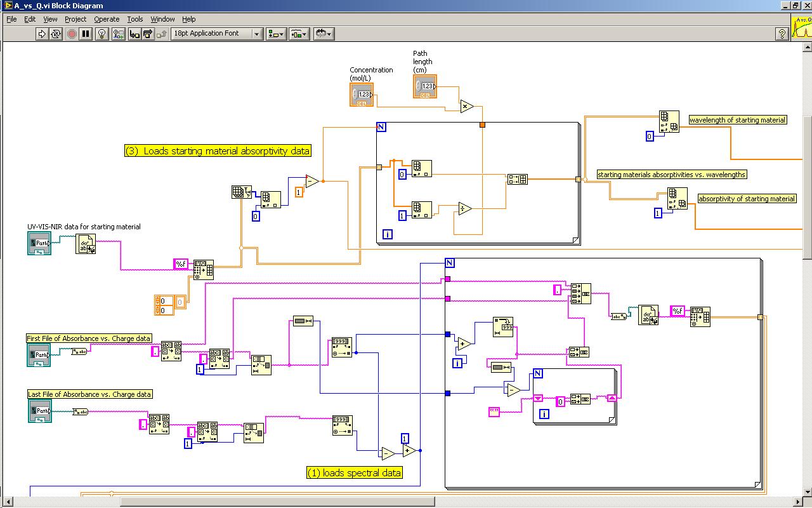
Task: Select the Read From Text File node beside UV-VIS-NIR path
Action: pyautogui.click(x=86, y=244)
